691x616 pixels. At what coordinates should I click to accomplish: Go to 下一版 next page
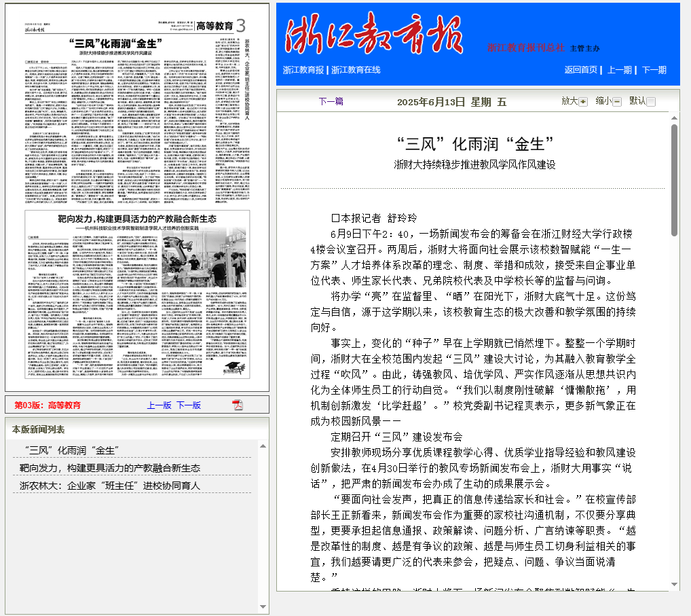click(x=189, y=405)
